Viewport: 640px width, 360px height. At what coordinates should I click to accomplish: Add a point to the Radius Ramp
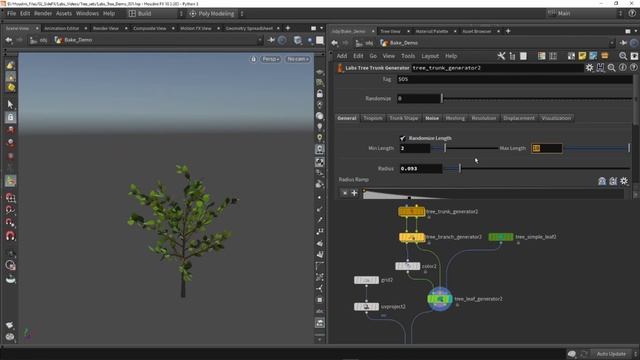354,193
